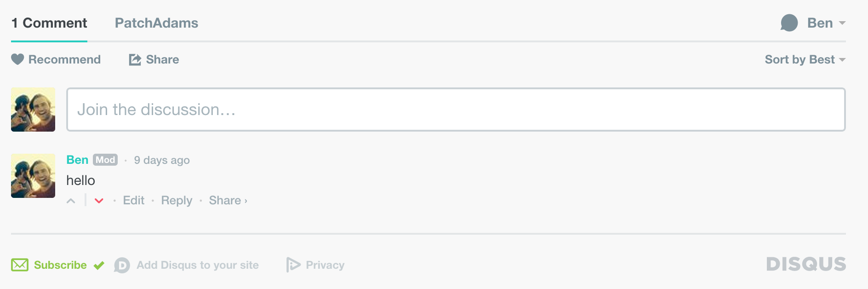Expand the Ben user menu arrow
Viewport: 868px width, 289px height.
coord(842,23)
